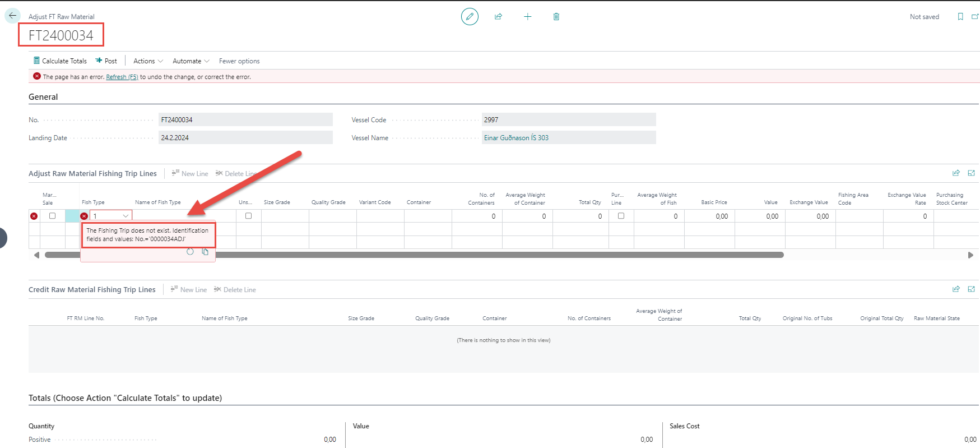Click Fewer options
Image resolution: width=980 pixels, height=448 pixels.
pos(239,61)
